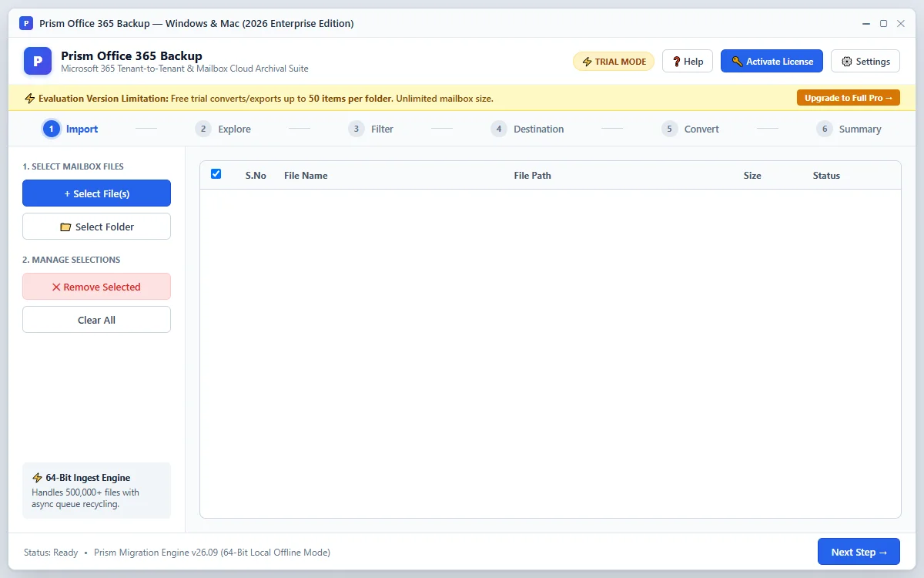Viewport: 924px width, 578px height.
Task: Open the Help button
Action: (x=688, y=62)
